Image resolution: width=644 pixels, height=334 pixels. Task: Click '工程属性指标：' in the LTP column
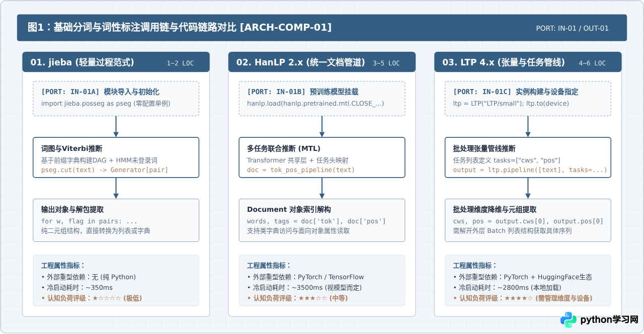pos(475,266)
